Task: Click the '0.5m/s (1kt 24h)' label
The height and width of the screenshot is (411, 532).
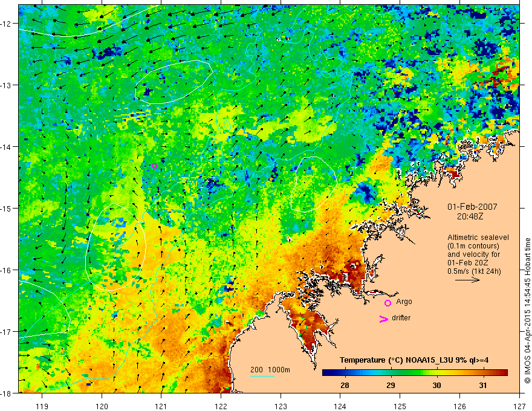Action: click(x=474, y=271)
